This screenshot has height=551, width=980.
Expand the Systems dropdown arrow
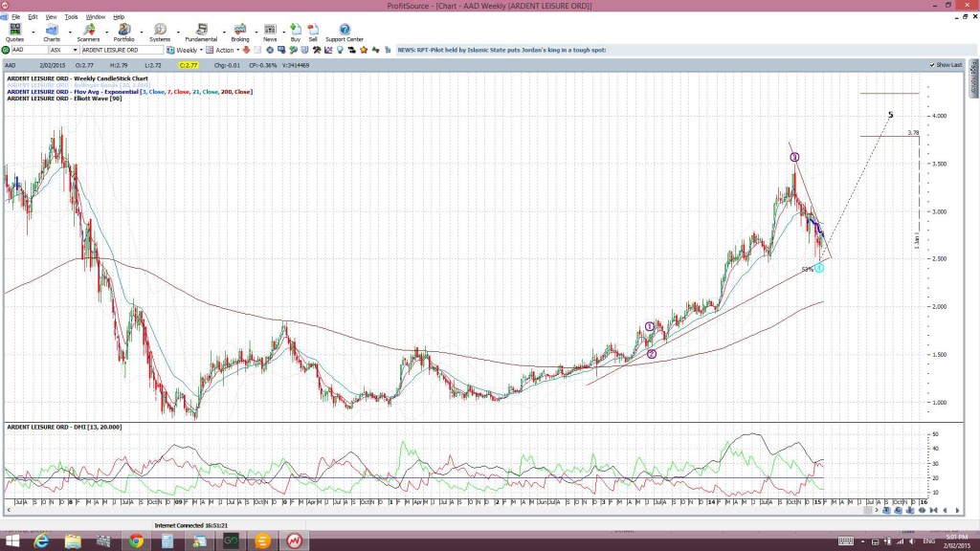[x=178, y=33]
